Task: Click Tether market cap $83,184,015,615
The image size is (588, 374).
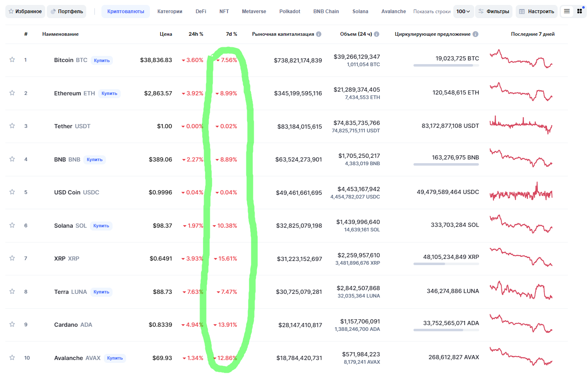Action: pyautogui.click(x=300, y=127)
